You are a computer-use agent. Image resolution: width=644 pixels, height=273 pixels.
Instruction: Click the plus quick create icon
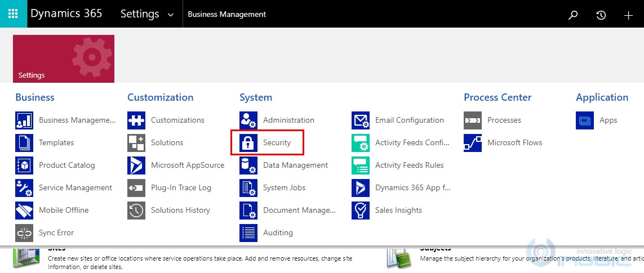(x=628, y=15)
